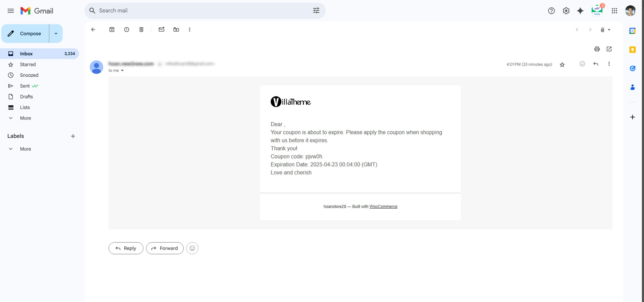Click the emoji reaction button beside Forward
Image resolution: width=644 pixels, height=302 pixels.
[192, 248]
